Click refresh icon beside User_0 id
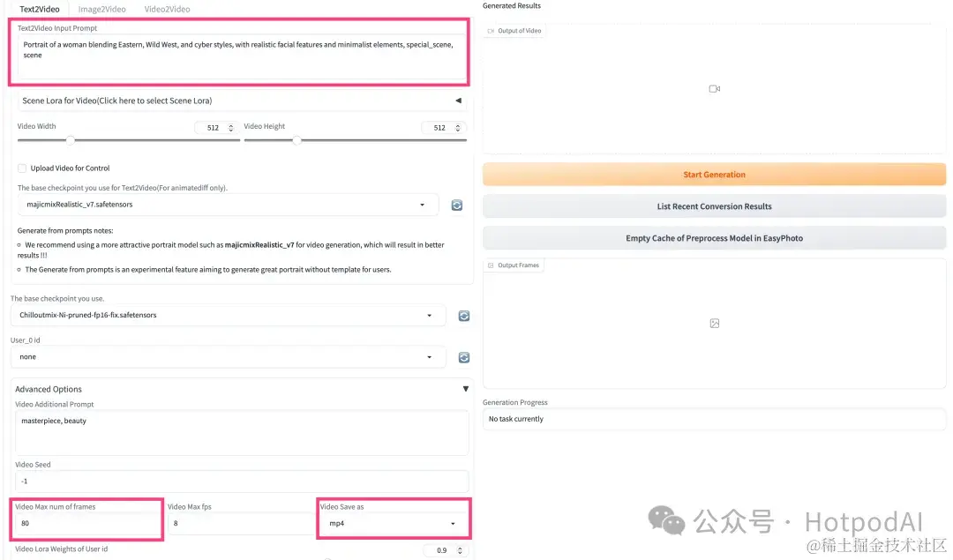 pos(464,358)
